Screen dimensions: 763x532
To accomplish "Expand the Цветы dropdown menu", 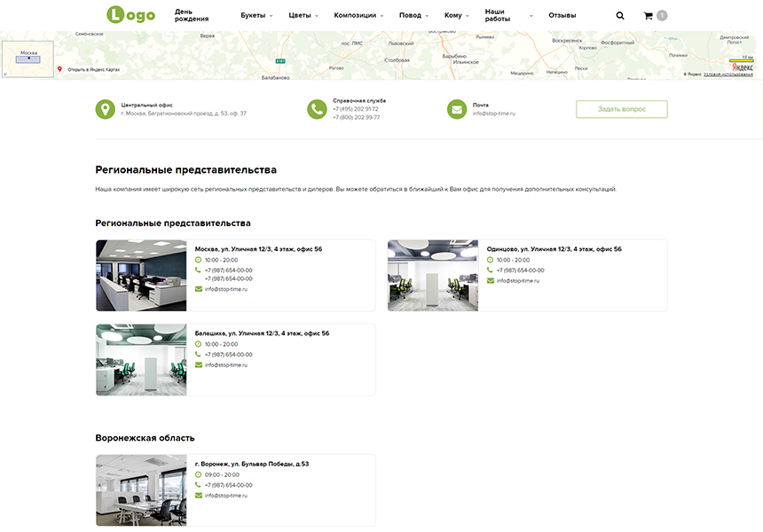I will pos(303,15).
